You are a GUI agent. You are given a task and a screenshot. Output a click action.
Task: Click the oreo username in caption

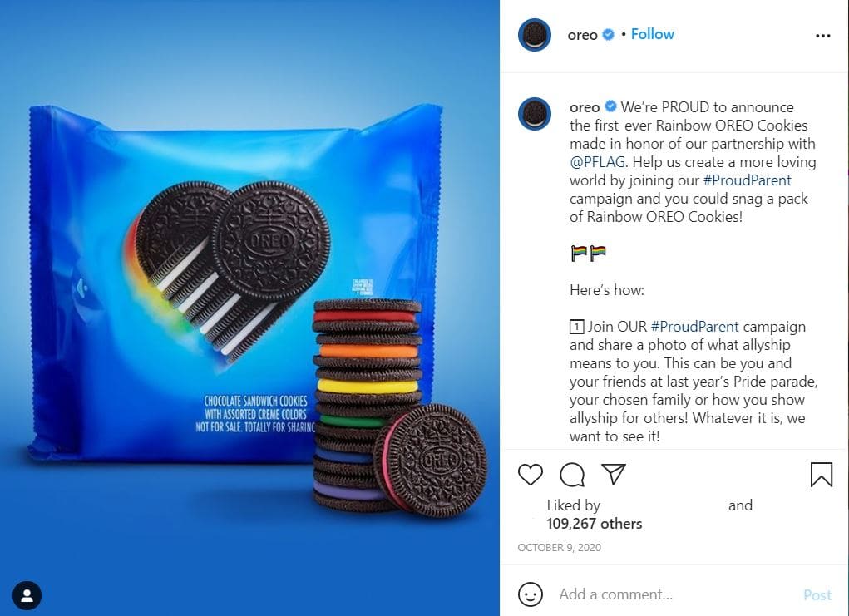[x=585, y=107]
